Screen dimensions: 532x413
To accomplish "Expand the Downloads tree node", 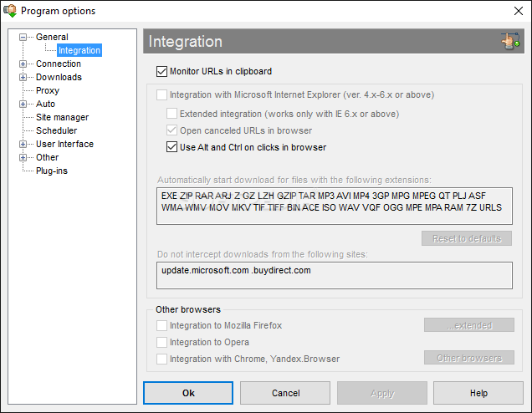I will 23,77.
